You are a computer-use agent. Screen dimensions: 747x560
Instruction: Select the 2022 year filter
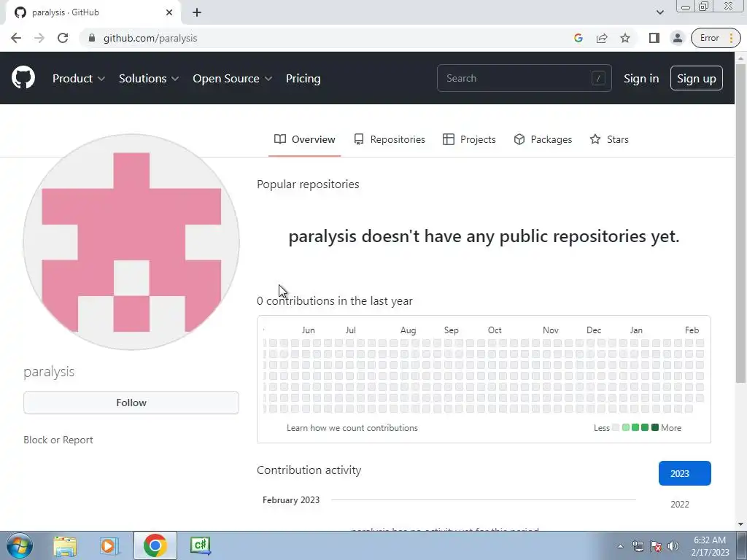[679, 505]
